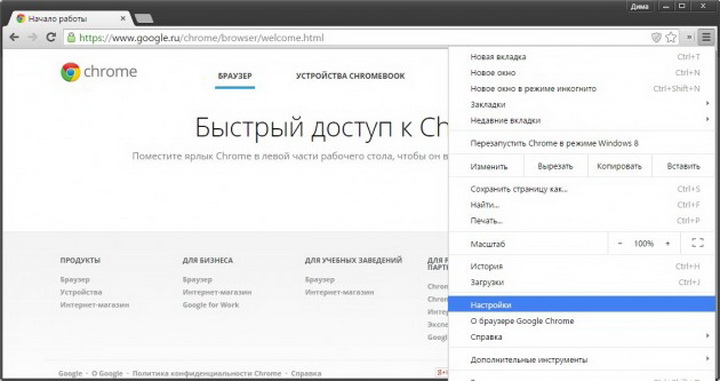Select Найти... from the menu
The image size is (720, 381).
tap(581, 205)
